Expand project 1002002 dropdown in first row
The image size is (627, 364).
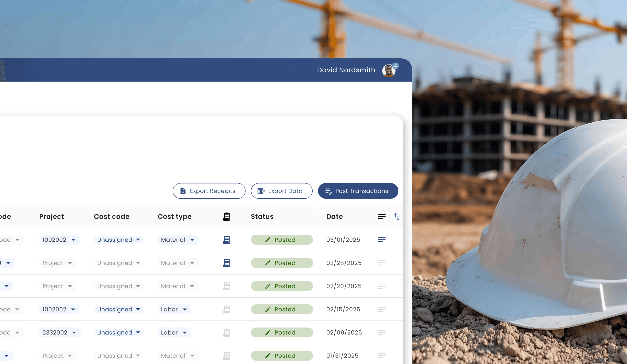click(59, 240)
